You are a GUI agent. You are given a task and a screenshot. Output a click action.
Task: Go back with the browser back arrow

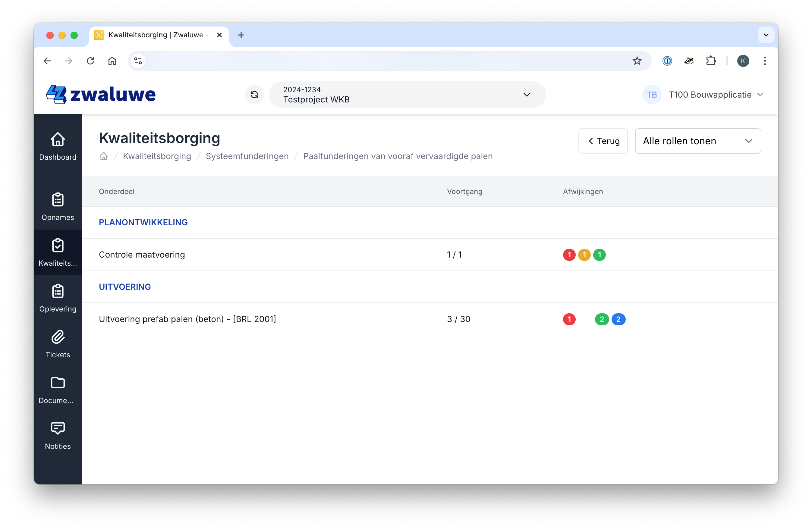[47, 61]
